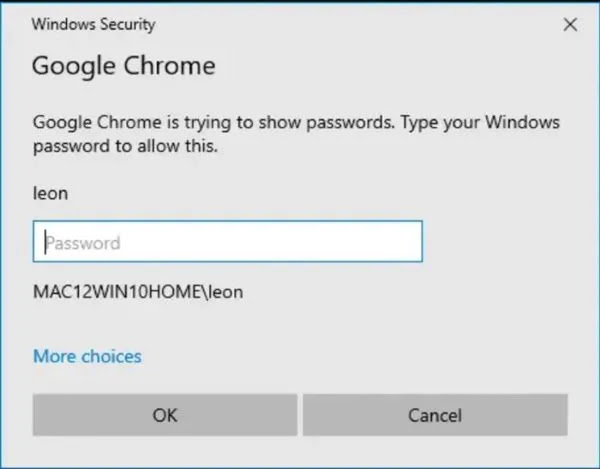600x469 pixels.
Task: Dismiss the prompt using Cancel
Action: pyautogui.click(x=435, y=415)
